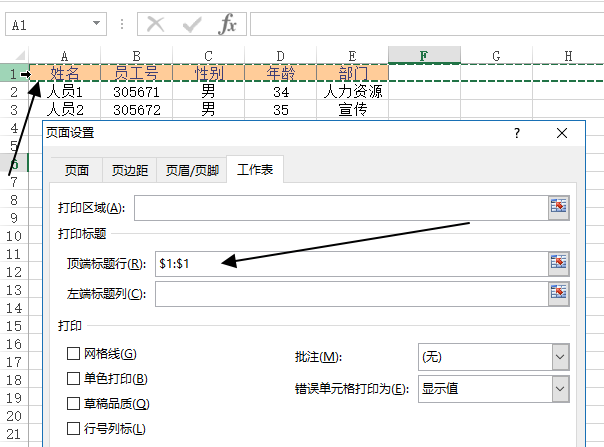This screenshot has height=447, width=604.
Task: Switch to the 页面 tab
Action: click(x=76, y=171)
